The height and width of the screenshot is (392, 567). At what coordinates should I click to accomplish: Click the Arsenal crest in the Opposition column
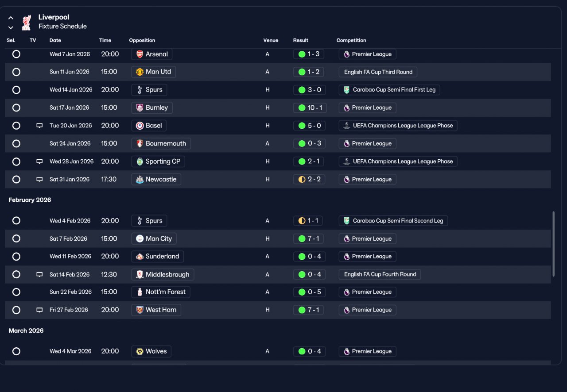pyautogui.click(x=140, y=54)
